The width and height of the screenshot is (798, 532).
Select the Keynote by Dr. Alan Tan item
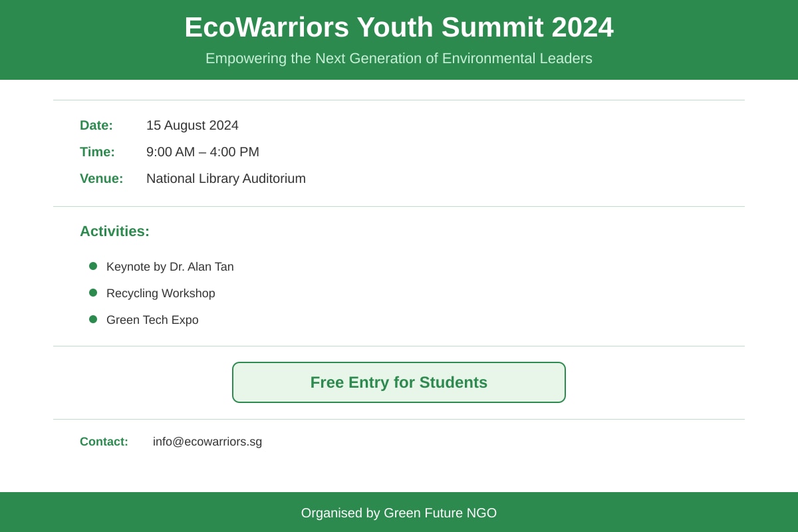170,267
